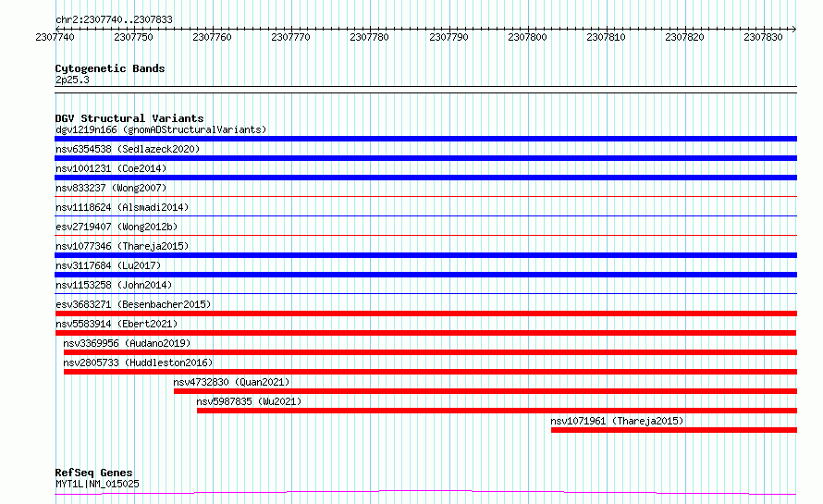Click ruler position 2307820
The height and width of the screenshot is (504, 823).
click(x=685, y=37)
